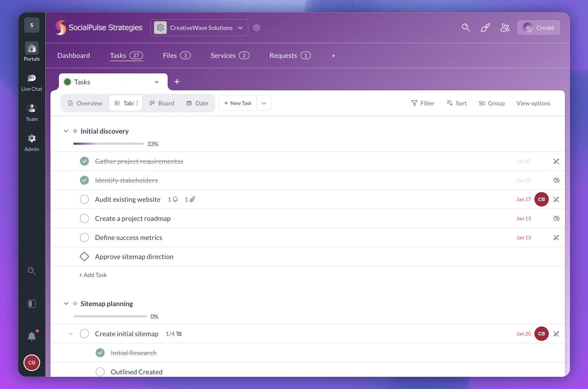Click the S workspace square icon

(31, 25)
